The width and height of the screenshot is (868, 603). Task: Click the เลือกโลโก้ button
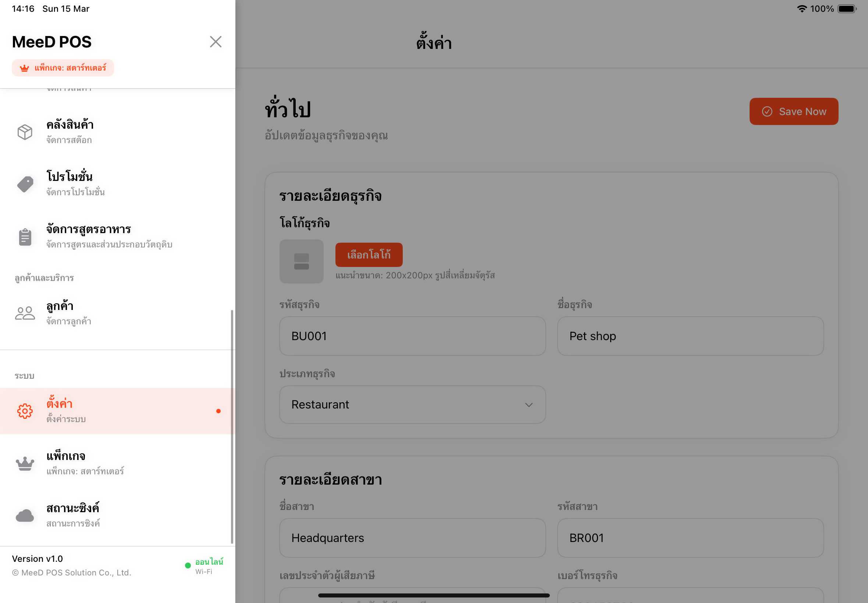[x=369, y=255]
